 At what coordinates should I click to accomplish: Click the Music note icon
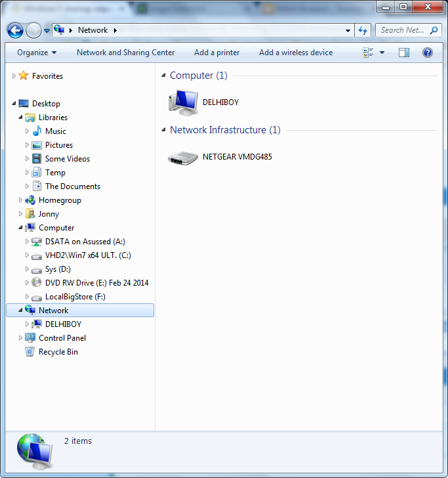[37, 131]
